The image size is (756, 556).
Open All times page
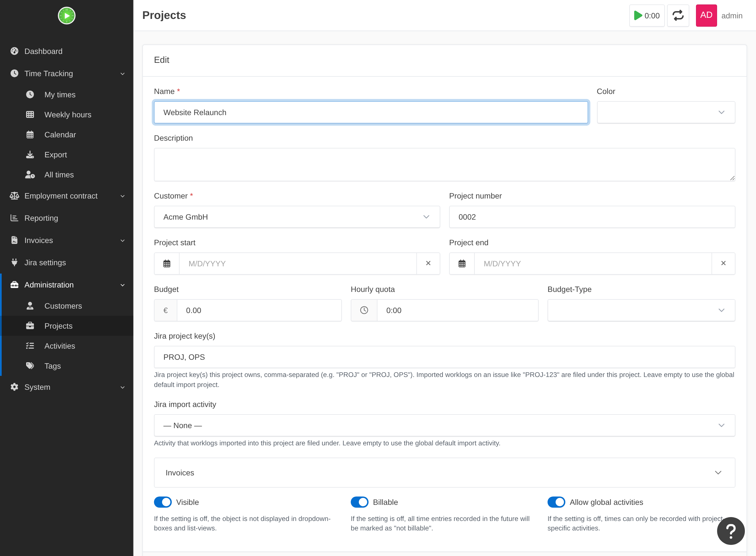[x=67, y=175]
